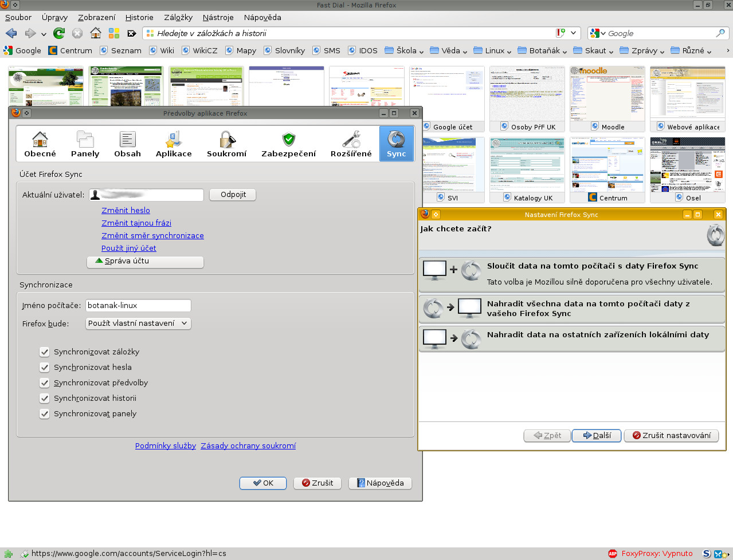Choose Nahradit všechna data na tomto počítači option

pyautogui.click(x=572, y=309)
